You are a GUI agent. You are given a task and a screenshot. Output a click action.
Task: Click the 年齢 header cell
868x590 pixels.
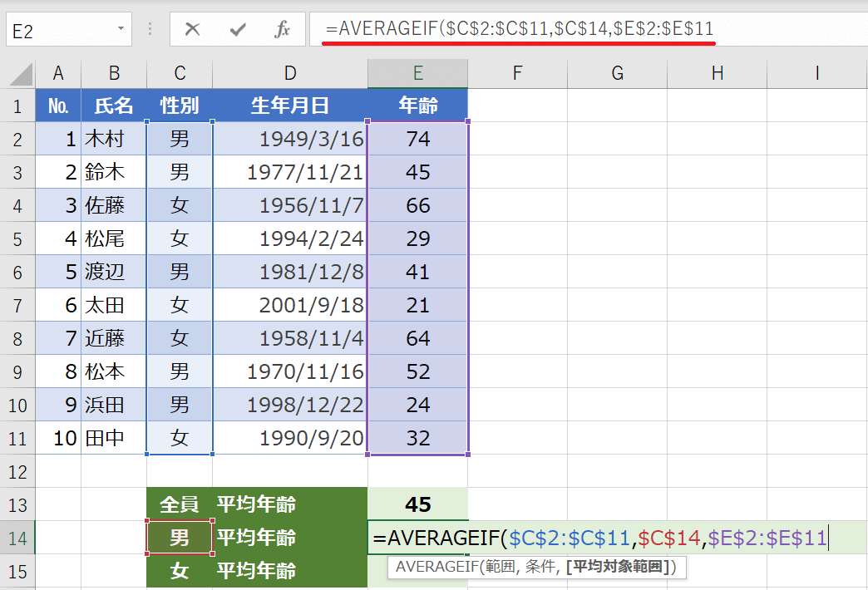point(417,106)
